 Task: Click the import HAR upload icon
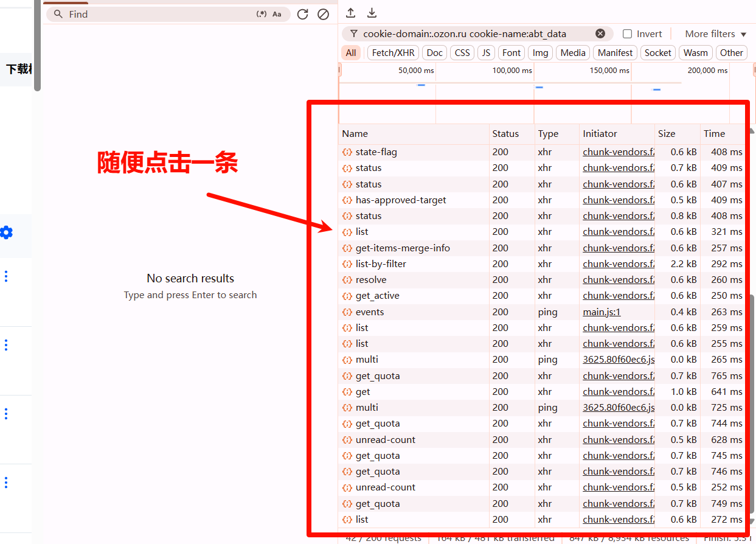point(350,13)
